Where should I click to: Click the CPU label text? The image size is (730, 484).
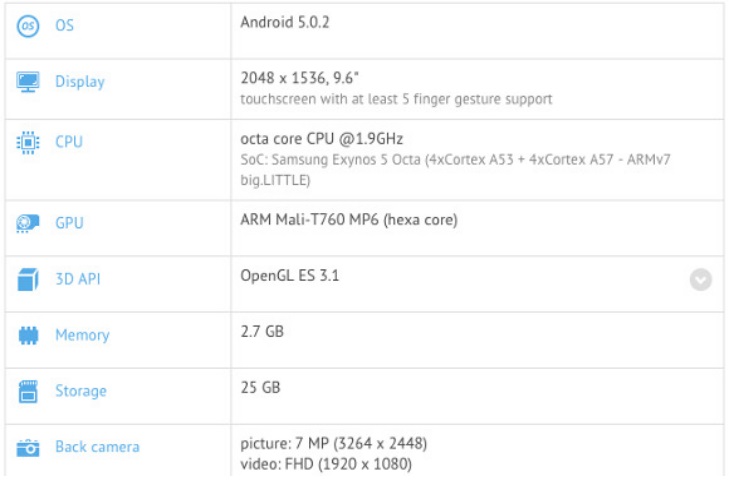coord(68,142)
